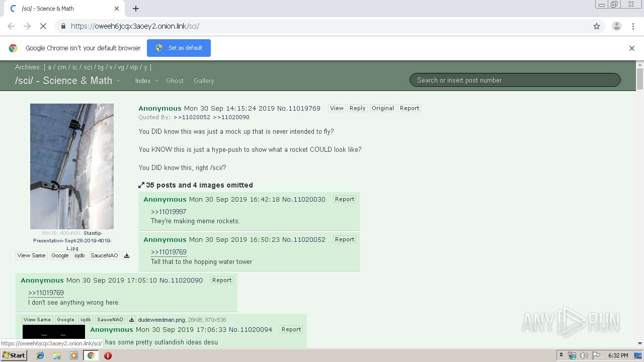Report post No.11020030
The image size is (644, 362).
click(x=345, y=199)
